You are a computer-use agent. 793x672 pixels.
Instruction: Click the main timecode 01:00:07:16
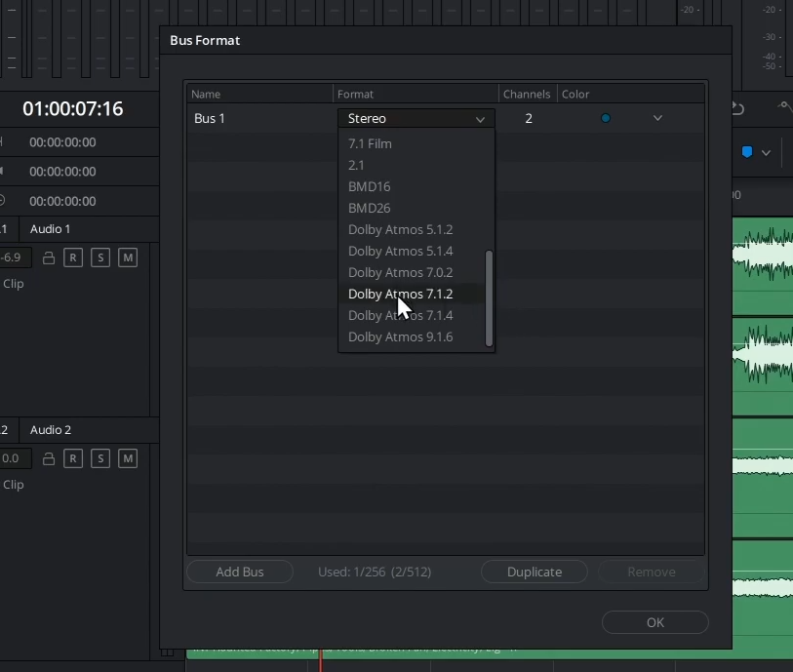pos(73,108)
